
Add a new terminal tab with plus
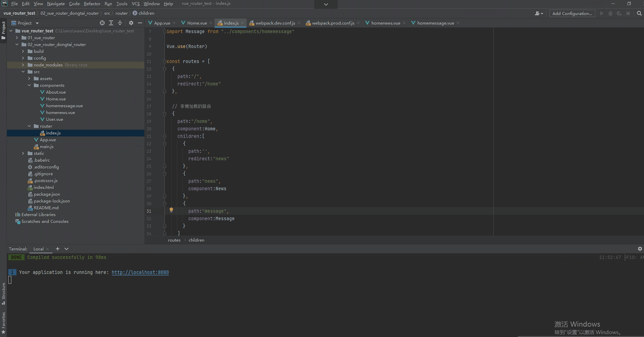58,249
